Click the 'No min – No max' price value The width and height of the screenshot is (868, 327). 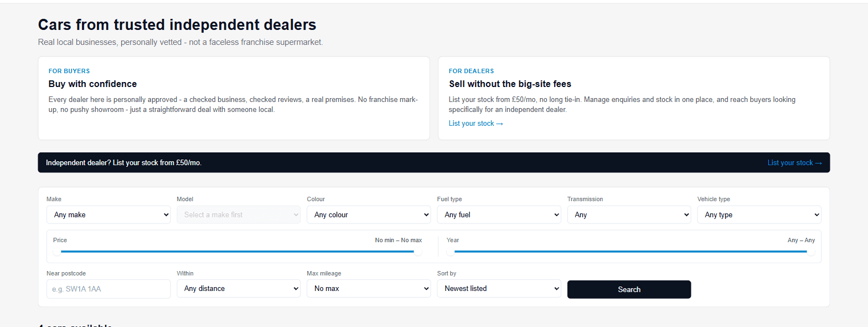point(399,240)
